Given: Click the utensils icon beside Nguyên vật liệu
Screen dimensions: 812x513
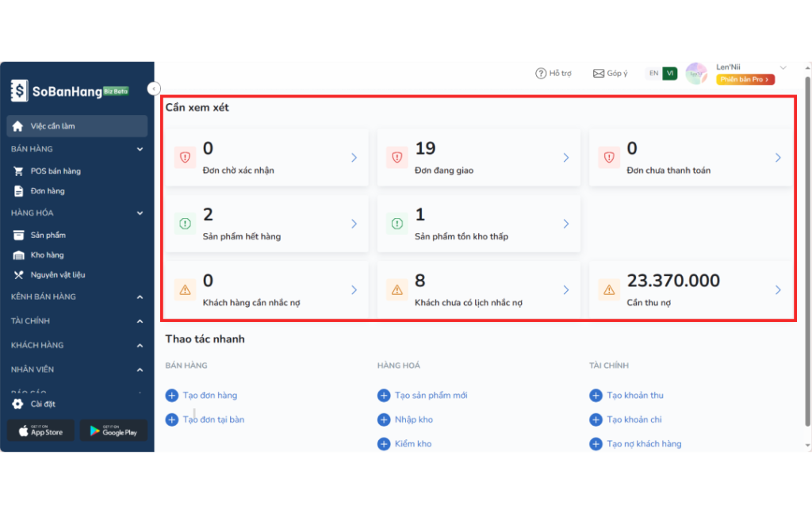Looking at the screenshot, I should 19,275.
